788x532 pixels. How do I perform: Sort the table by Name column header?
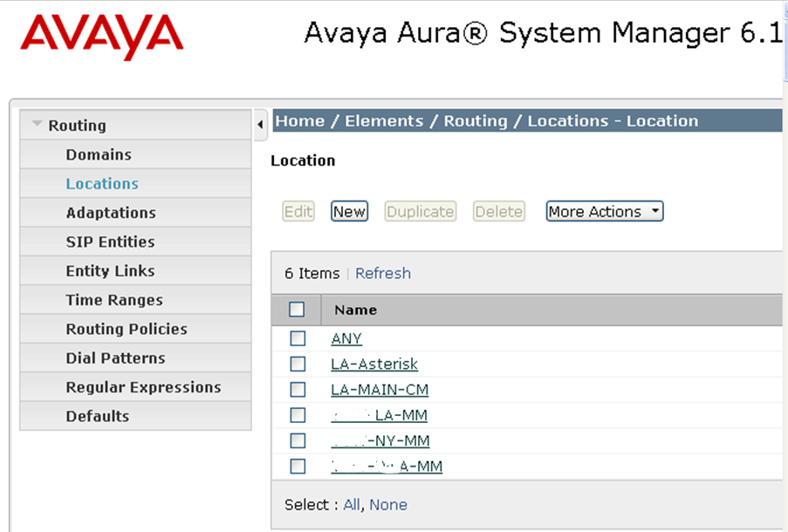[x=355, y=310]
